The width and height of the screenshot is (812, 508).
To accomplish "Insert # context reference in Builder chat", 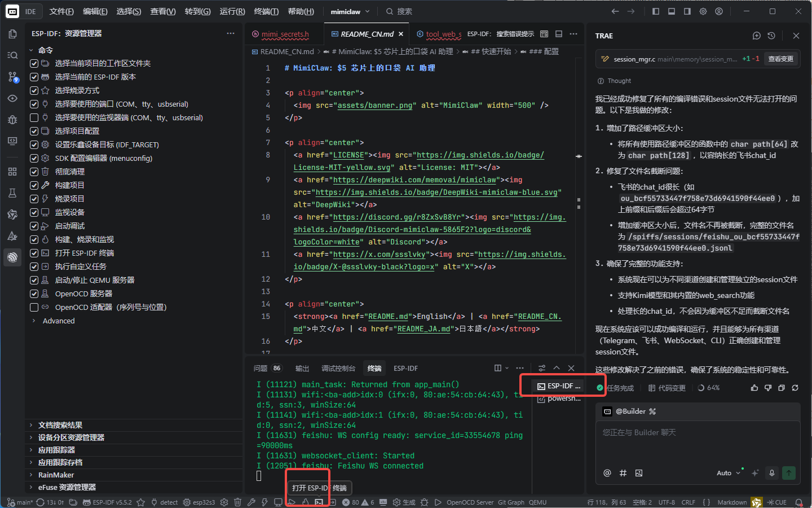I will point(623,473).
